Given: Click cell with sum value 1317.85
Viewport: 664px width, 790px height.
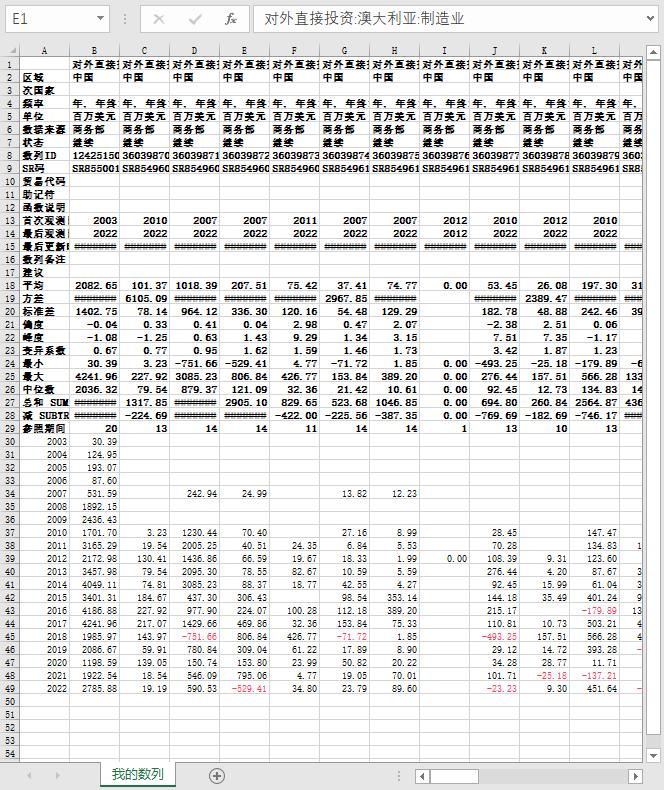Looking at the screenshot, I should coord(144,403).
